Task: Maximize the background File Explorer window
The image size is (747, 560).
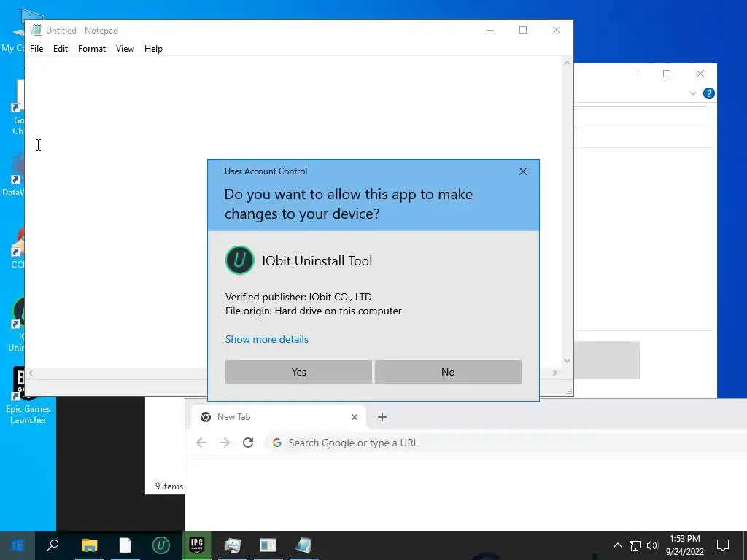Action: (667, 74)
